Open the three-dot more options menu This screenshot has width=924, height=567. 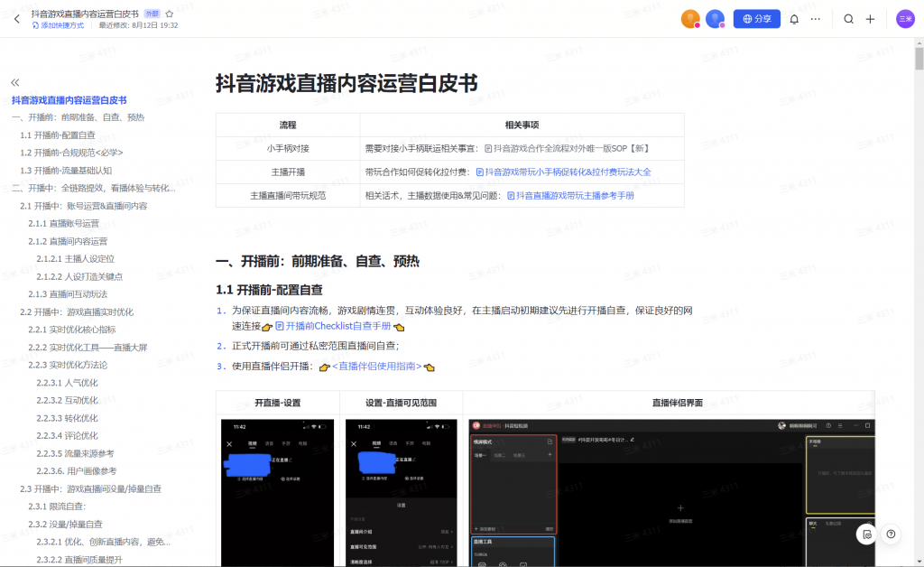pos(816,19)
